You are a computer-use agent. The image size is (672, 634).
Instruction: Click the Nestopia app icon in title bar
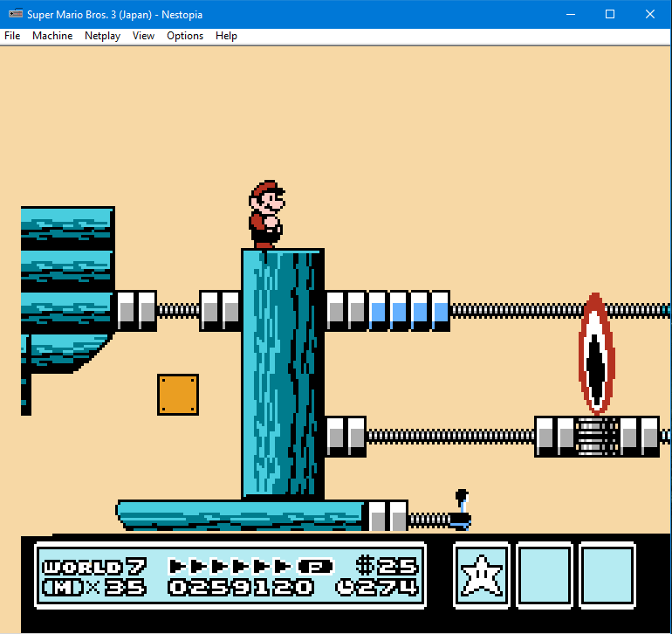pyautogui.click(x=16, y=14)
